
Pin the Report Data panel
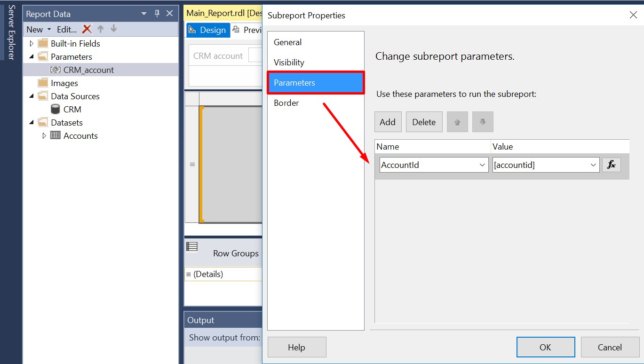[x=157, y=14]
